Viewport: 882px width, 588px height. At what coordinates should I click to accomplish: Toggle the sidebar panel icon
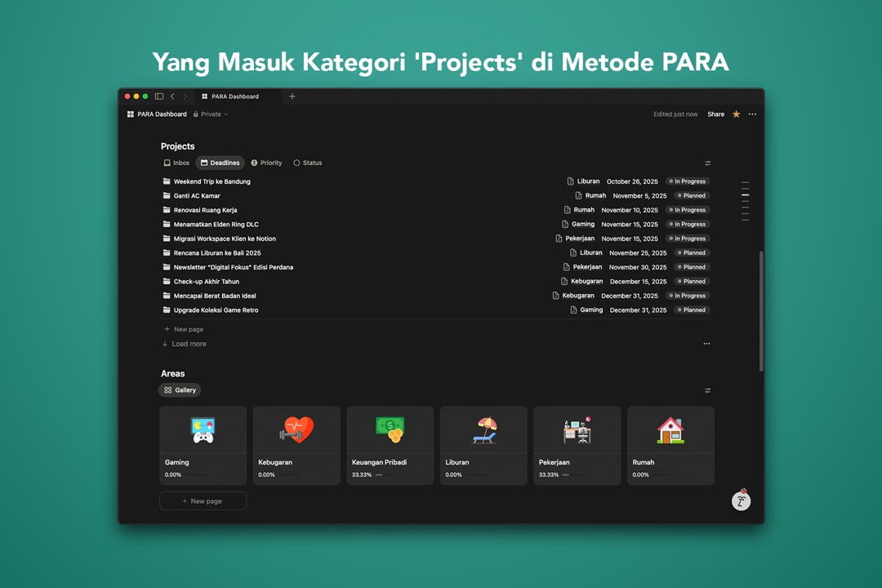[x=158, y=96]
